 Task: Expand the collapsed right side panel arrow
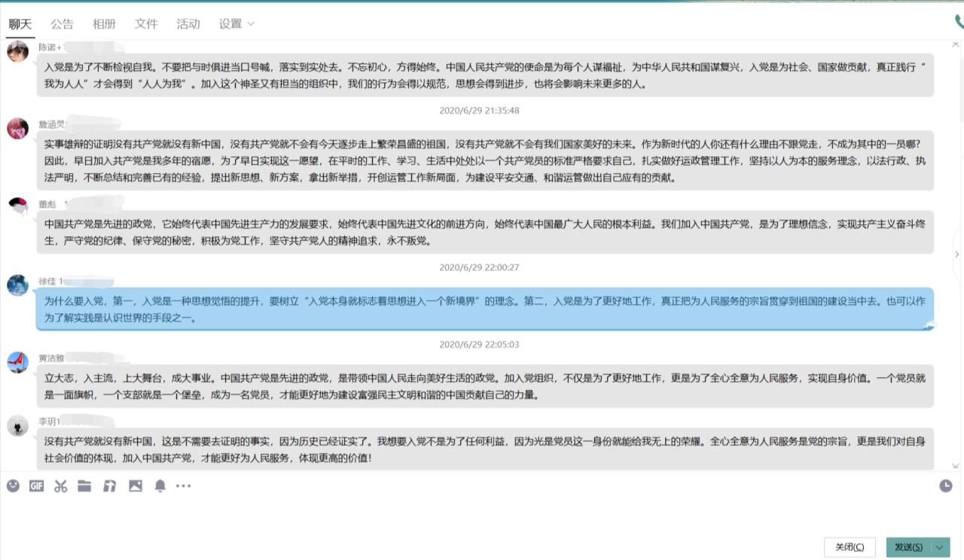tap(957, 254)
